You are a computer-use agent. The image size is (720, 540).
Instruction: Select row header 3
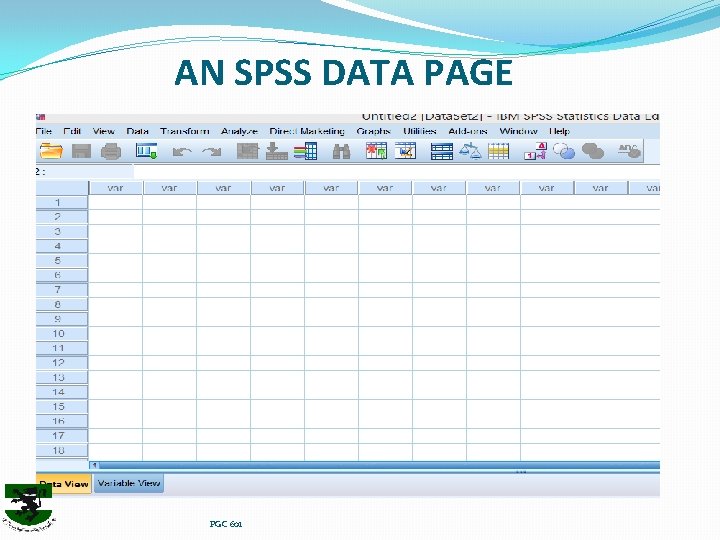point(62,231)
